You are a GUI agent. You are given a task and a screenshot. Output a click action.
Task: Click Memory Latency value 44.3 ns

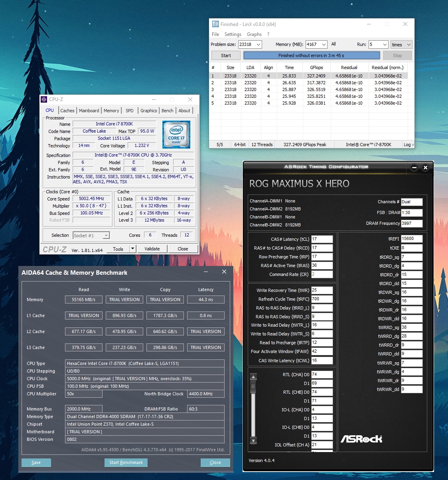(x=206, y=300)
